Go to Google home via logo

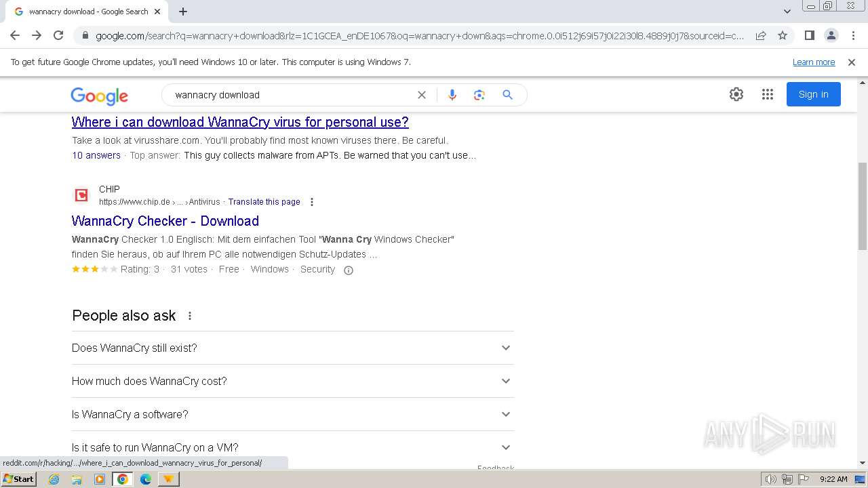(x=99, y=96)
